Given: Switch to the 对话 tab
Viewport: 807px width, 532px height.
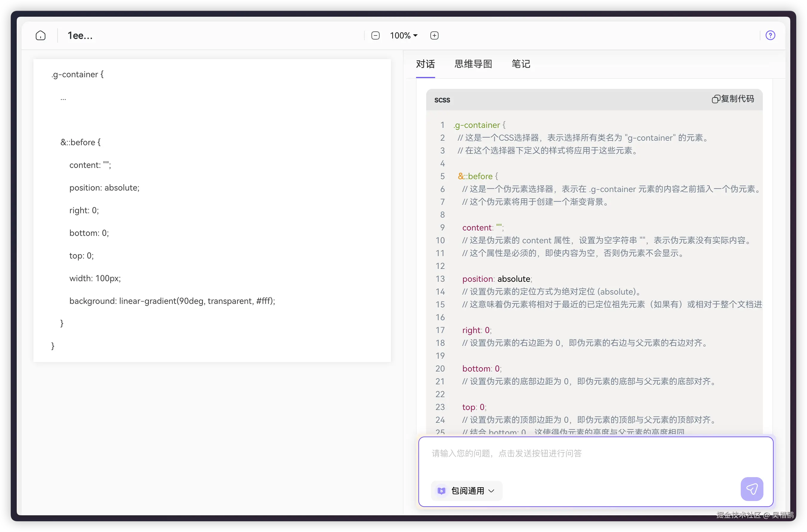Looking at the screenshot, I should (x=425, y=64).
